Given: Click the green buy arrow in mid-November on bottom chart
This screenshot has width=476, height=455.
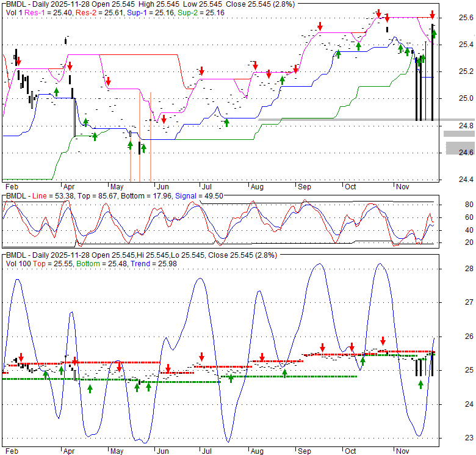Looking at the screenshot, I should tap(420, 384).
